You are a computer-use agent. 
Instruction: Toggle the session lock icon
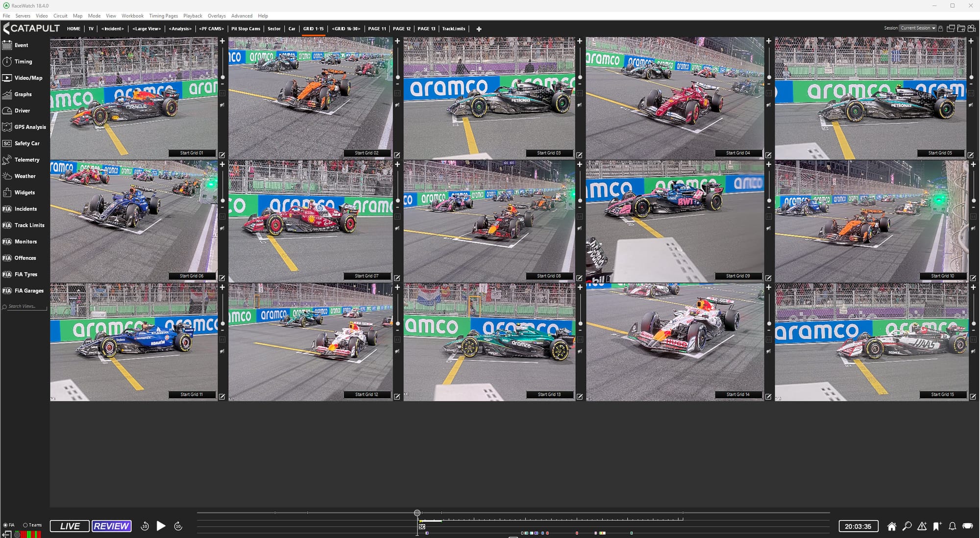tap(940, 28)
